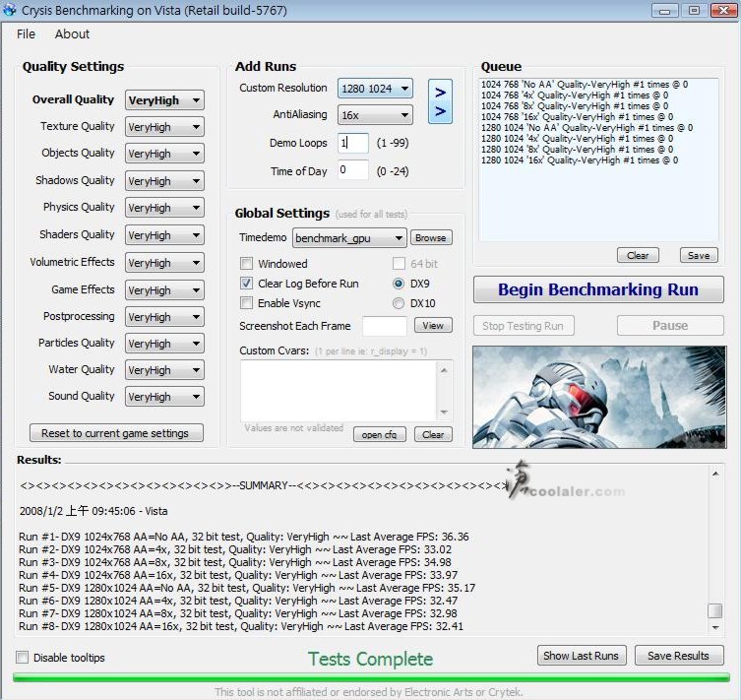Expand Objects Quality dropdown
The width and height of the screenshot is (741, 700).
click(164, 154)
